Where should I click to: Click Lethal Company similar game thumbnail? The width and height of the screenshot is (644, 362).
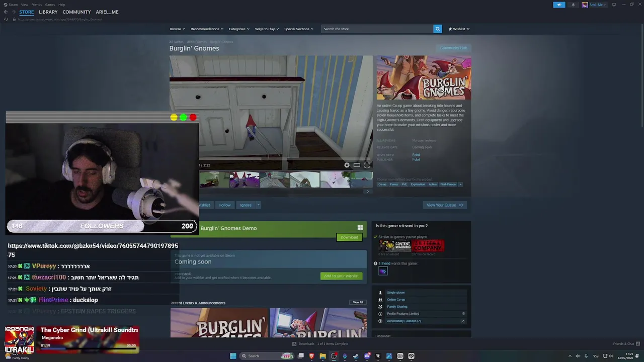tap(428, 245)
